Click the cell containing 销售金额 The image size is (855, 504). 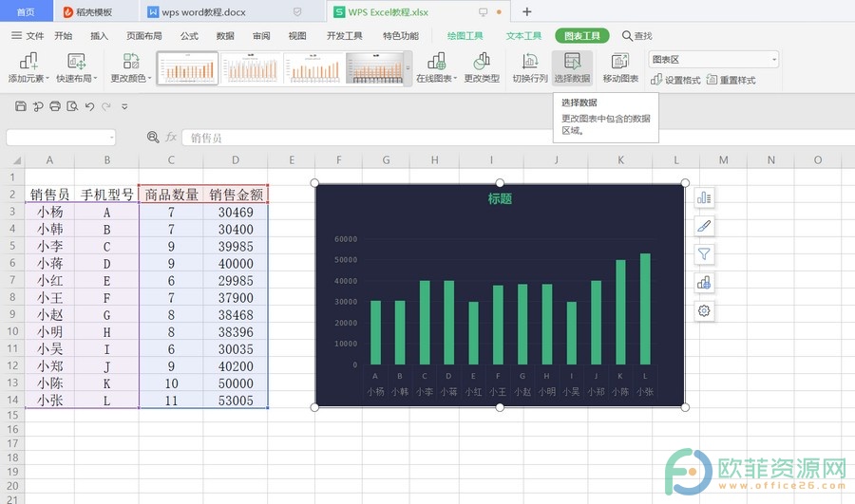coord(236,195)
